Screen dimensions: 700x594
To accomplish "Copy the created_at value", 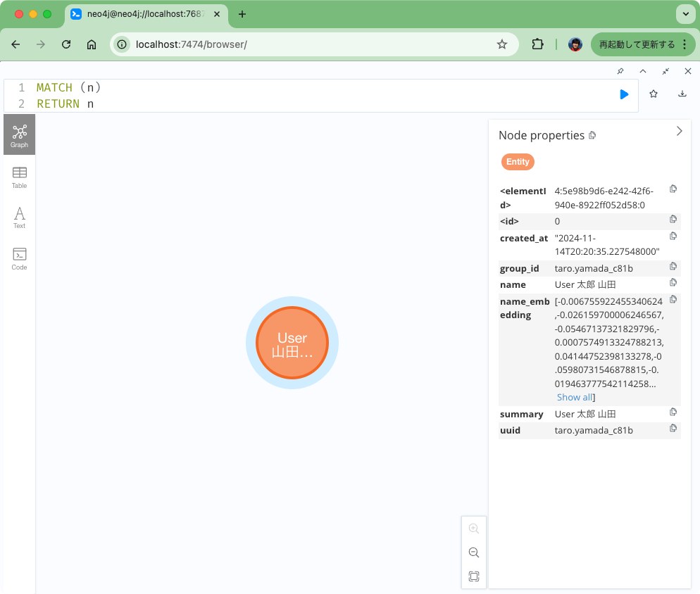I will click(673, 236).
